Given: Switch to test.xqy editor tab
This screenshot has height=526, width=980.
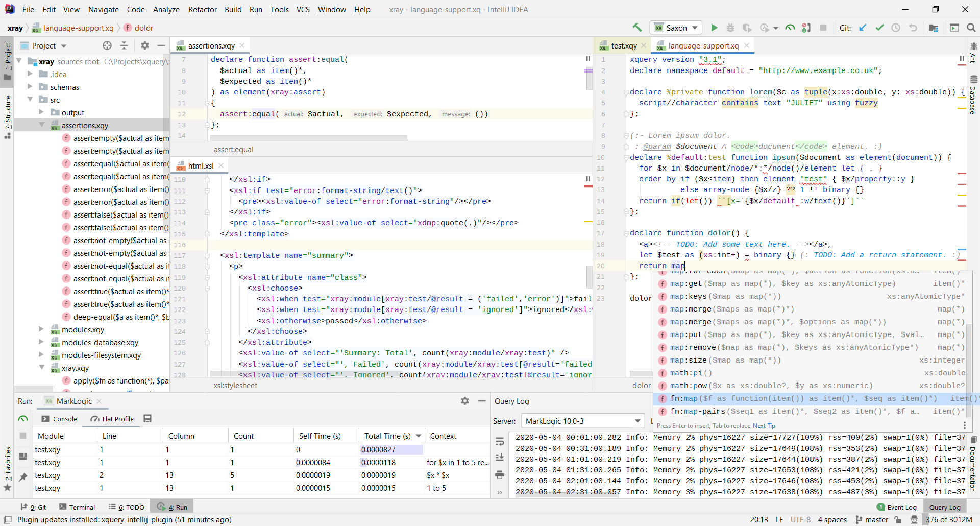Looking at the screenshot, I should point(624,45).
